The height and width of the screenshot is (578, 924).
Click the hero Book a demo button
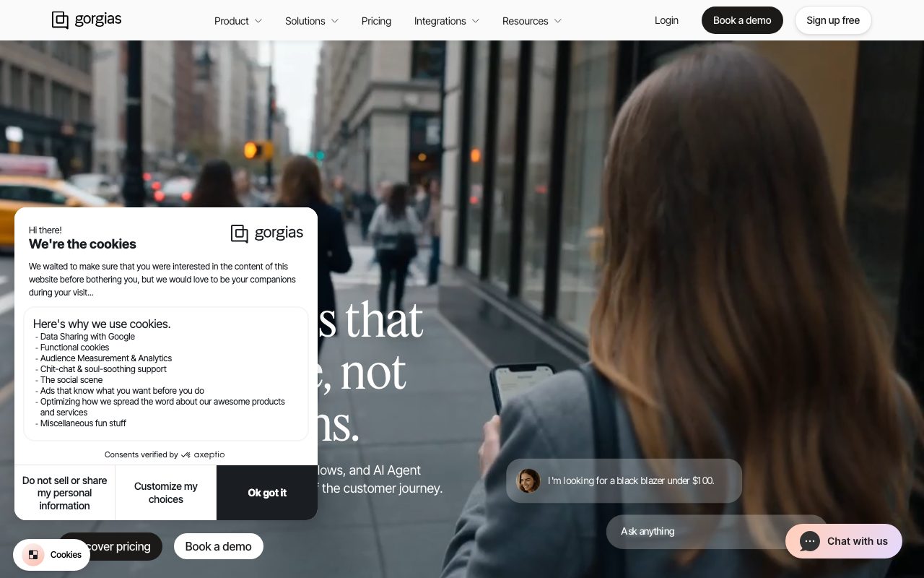[219, 546]
